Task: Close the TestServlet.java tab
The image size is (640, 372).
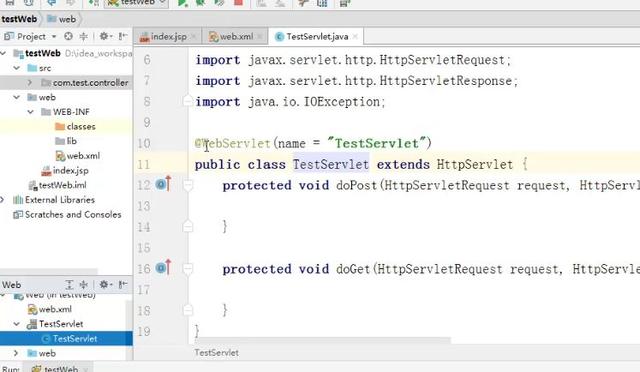Action: pyautogui.click(x=355, y=37)
